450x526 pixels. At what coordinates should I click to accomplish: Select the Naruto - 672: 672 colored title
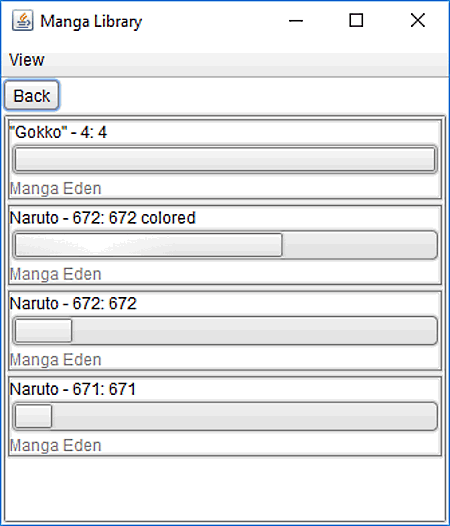point(102,218)
